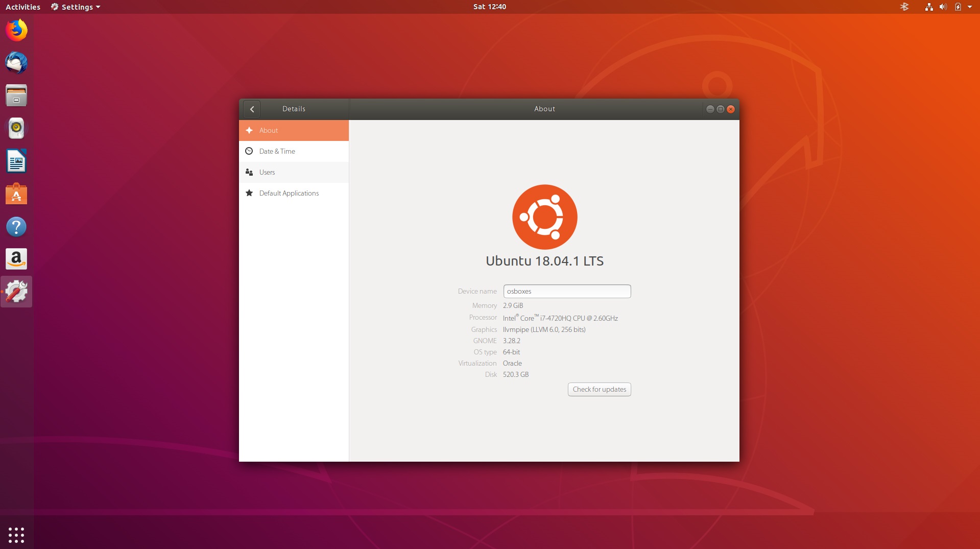Click the About title in header bar
Screen dimensions: 980x549
(x=544, y=109)
